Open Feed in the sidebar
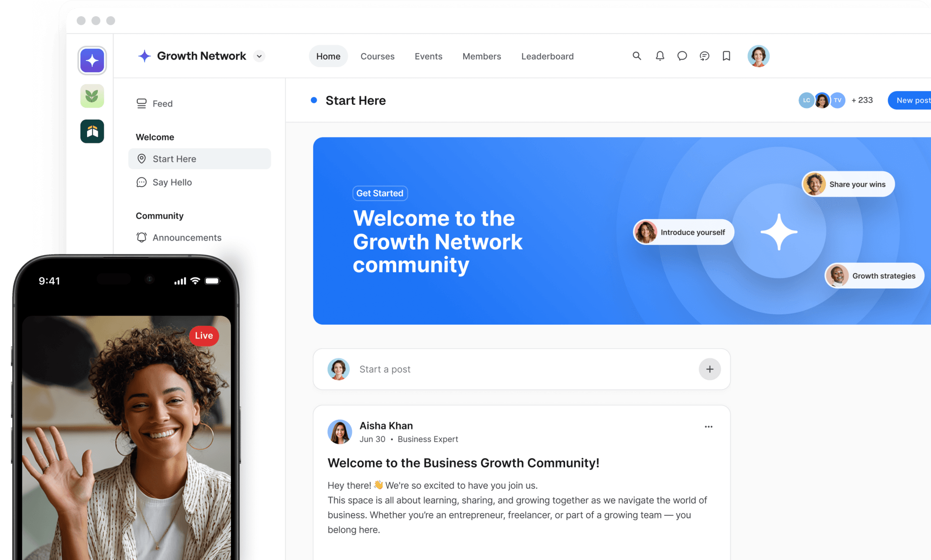The width and height of the screenshot is (931, 560). 155,103
